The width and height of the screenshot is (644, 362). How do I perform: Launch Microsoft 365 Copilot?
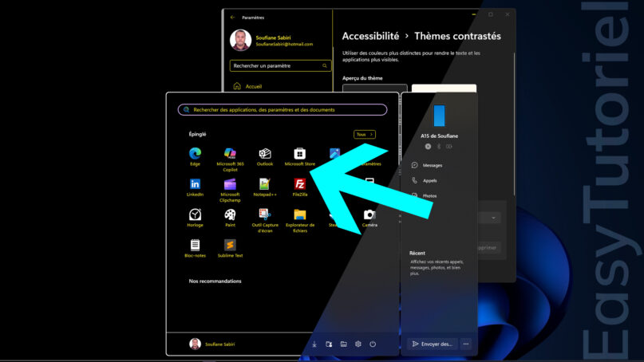230,159
